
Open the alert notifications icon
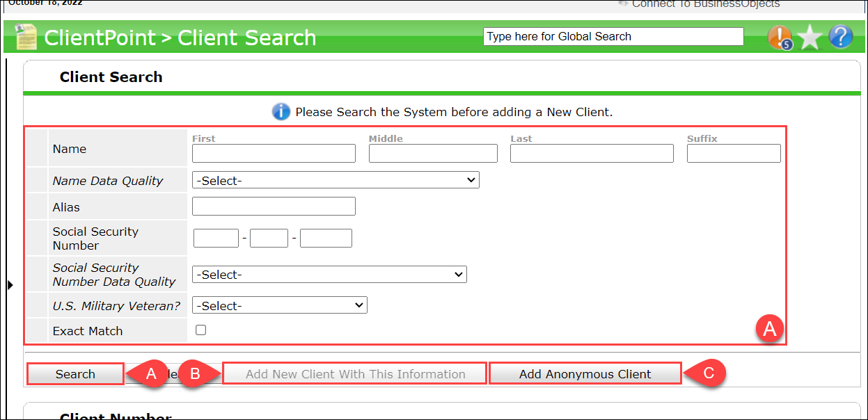pyautogui.click(x=780, y=37)
